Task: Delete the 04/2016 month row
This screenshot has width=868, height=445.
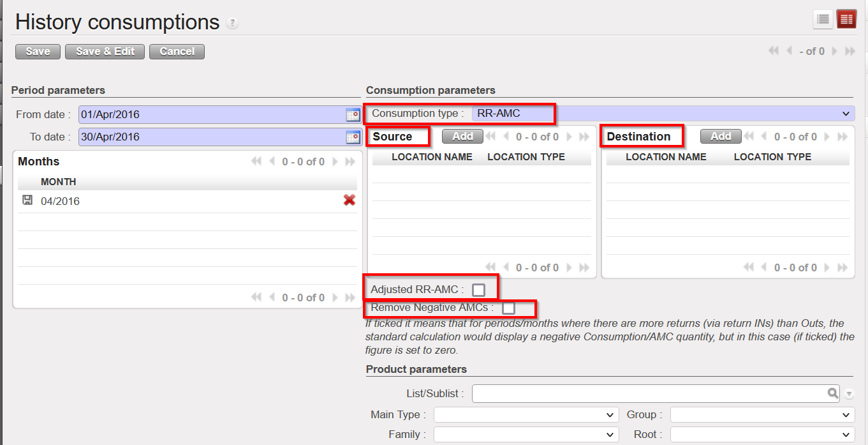Action: pos(349,200)
